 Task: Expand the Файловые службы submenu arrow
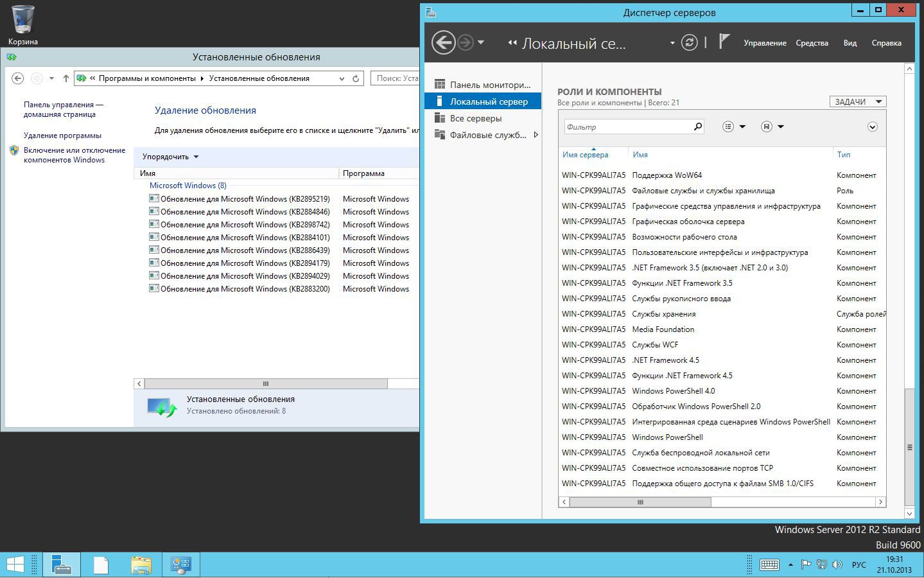coord(536,134)
